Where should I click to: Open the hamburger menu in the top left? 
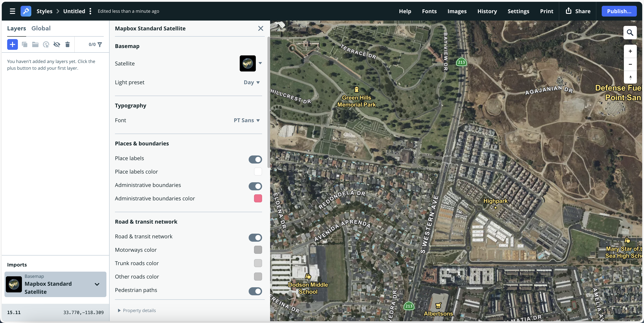(x=13, y=11)
